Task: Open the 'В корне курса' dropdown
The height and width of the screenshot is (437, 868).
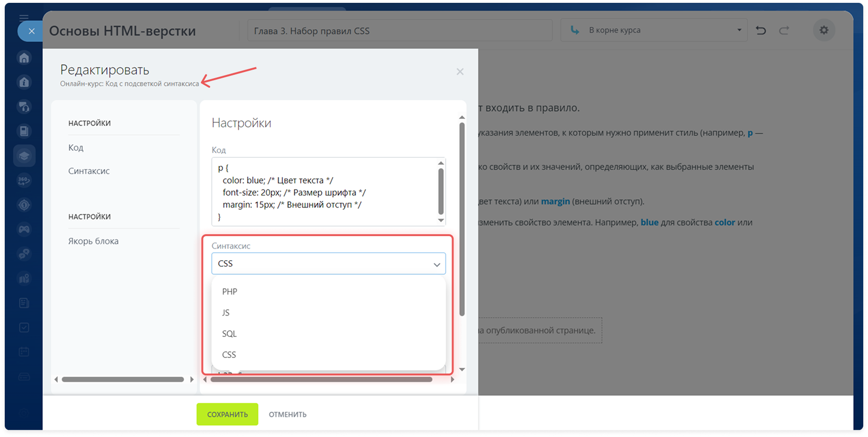Action: pyautogui.click(x=654, y=30)
